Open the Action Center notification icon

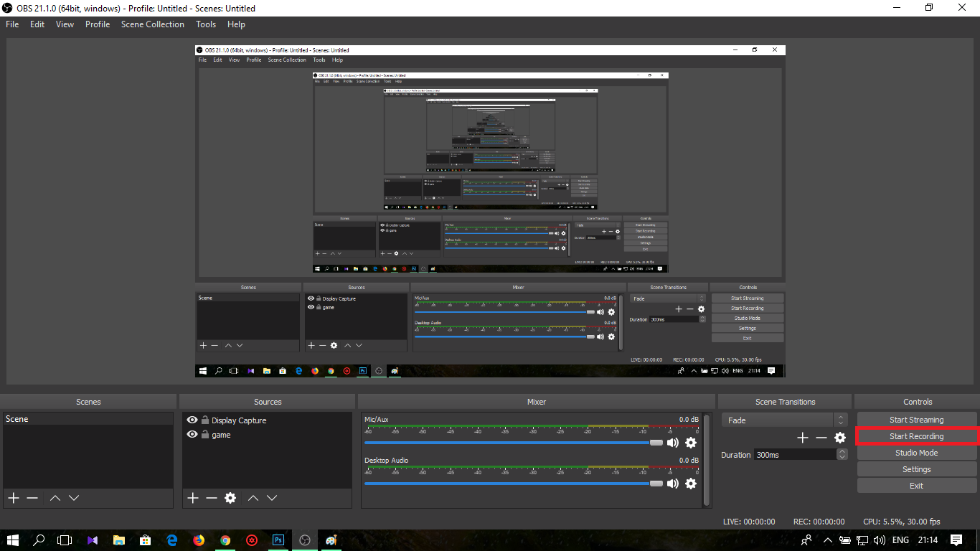(956, 540)
